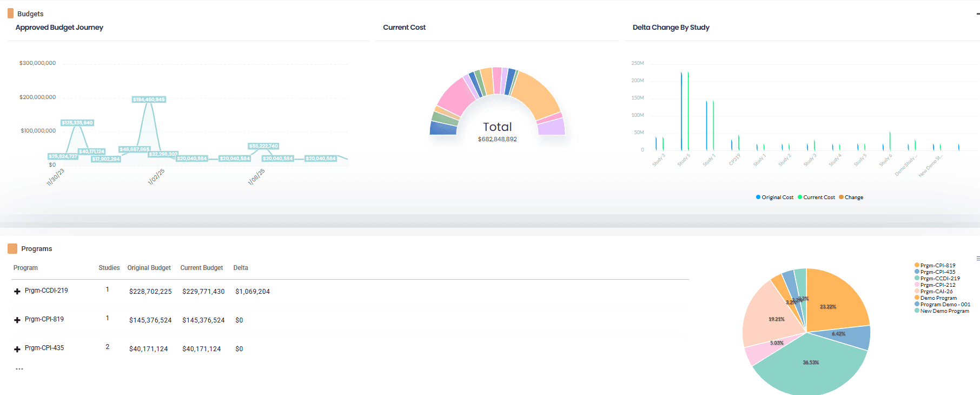The width and height of the screenshot is (980, 395).
Task: Sort by the Program column header
Action: pyautogui.click(x=25, y=268)
